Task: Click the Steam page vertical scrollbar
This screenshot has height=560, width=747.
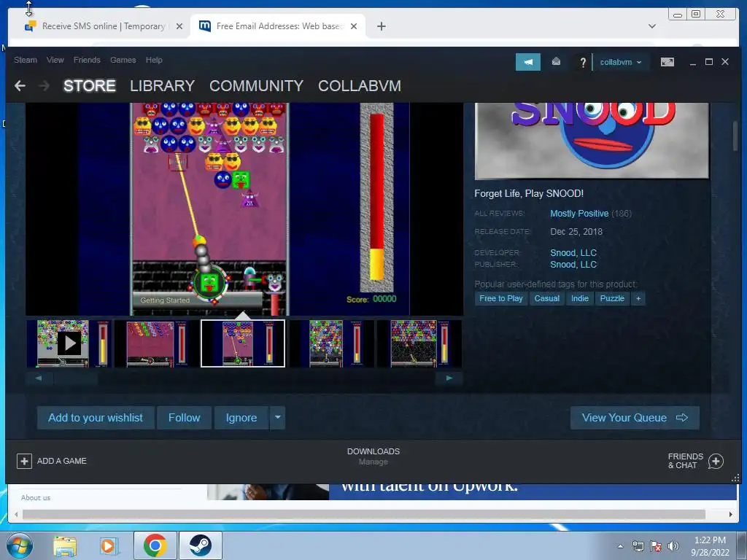Action: [x=735, y=136]
